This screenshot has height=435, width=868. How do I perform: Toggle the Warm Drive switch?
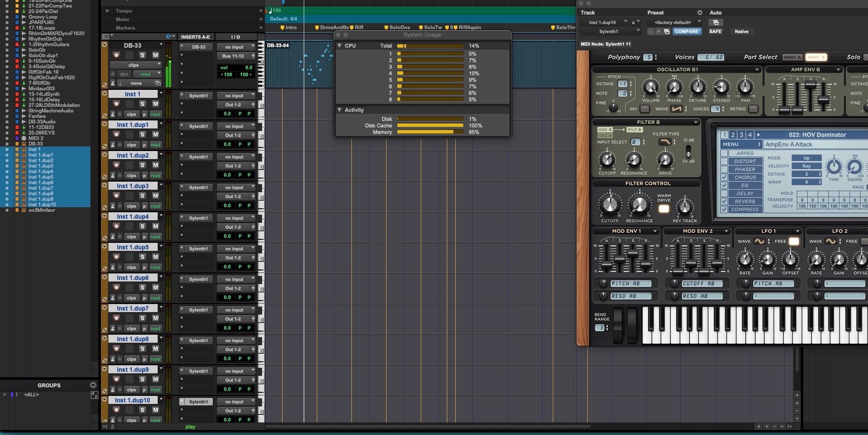pos(664,209)
